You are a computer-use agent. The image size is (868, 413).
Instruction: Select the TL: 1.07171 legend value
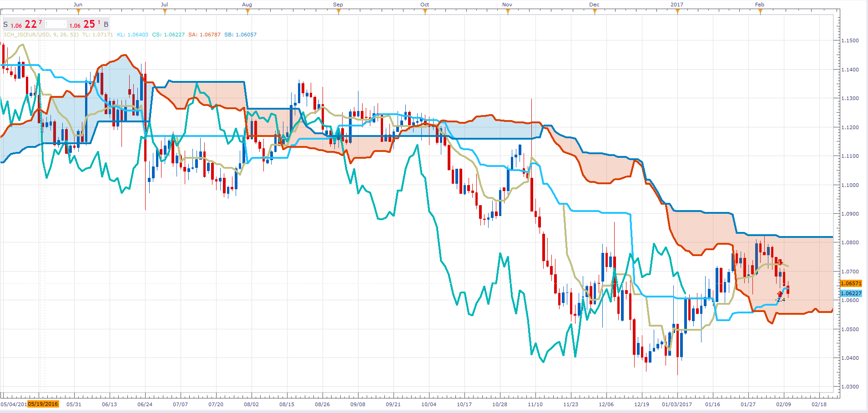[97, 35]
